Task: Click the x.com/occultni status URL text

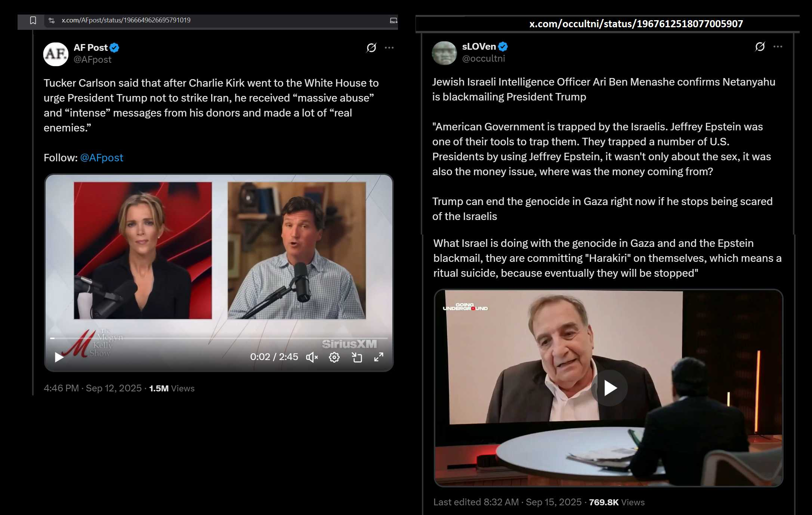Action: [x=636, y=24]
